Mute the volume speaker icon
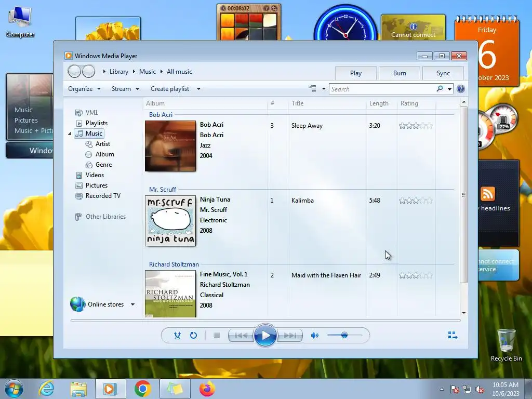This screenshot has width=532, height=399. (315, 336)
